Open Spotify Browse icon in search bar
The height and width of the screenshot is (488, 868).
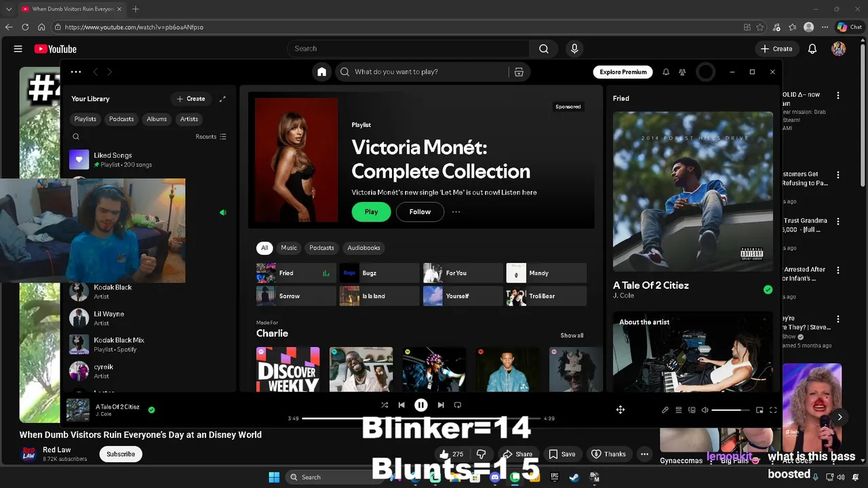(519, 72)
